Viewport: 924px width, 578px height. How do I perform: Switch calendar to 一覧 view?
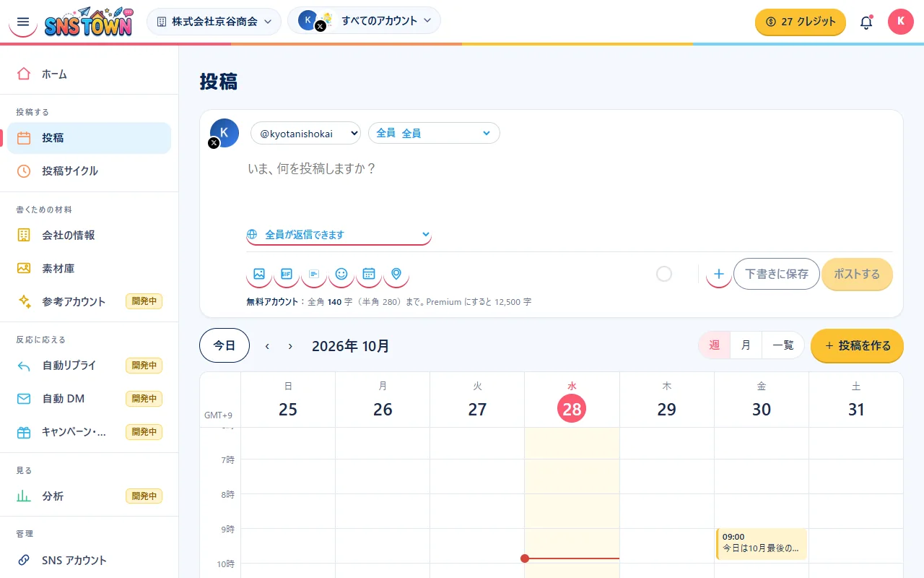pos(783,345)
